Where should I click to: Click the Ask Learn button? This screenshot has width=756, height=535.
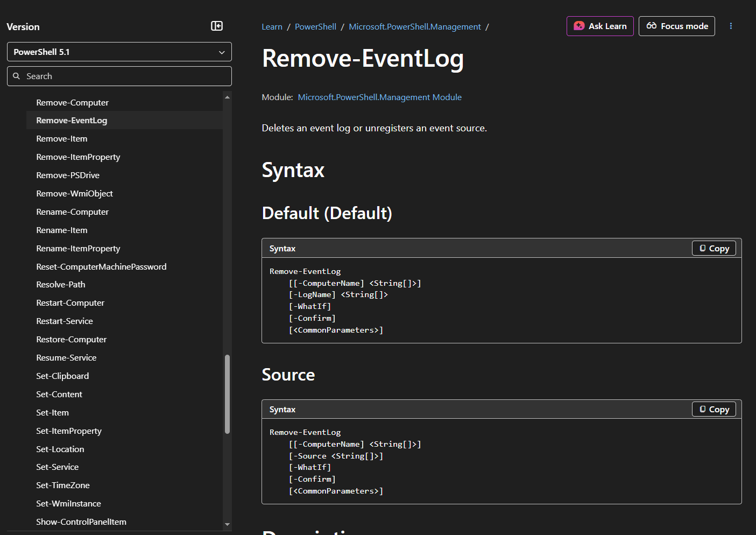point(600,26)
